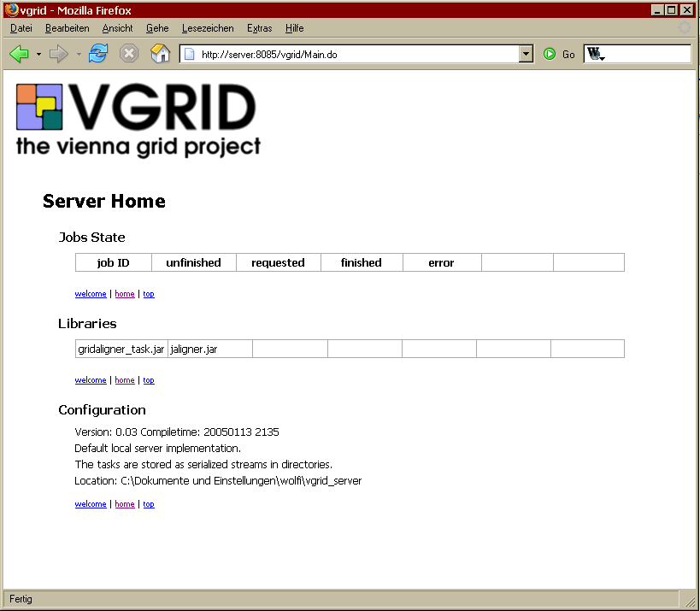The width and height of the screenshot is (700, 611).
Task: Open the Bearbeiten menu
Action: pyautogui.click(x=68, y=28)
